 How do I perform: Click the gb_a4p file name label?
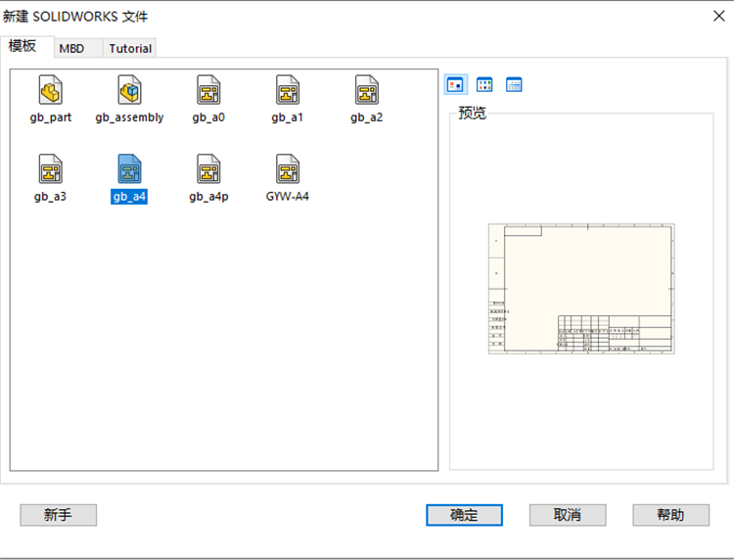click(x=208, y=197)
